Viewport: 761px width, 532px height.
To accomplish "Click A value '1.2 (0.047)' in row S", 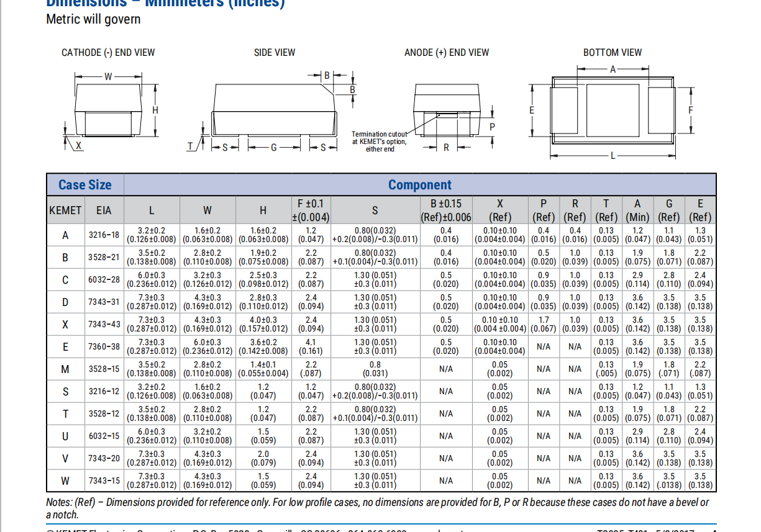I will (637, 392).
